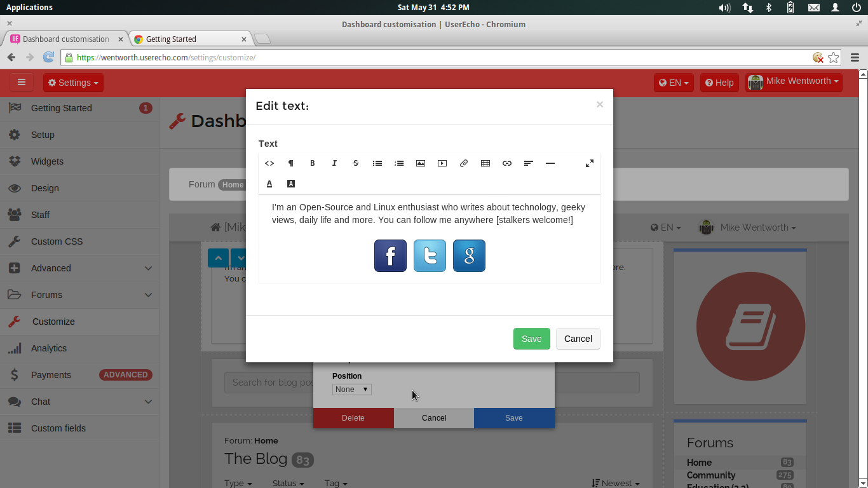Open paragraph formatting options
868x488 pixels.
(291, 163)
